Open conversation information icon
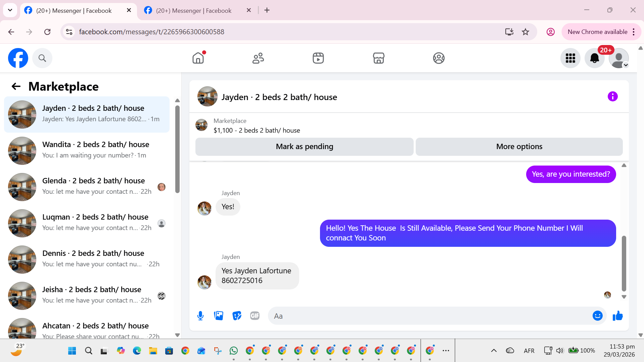 pos(612,97)
